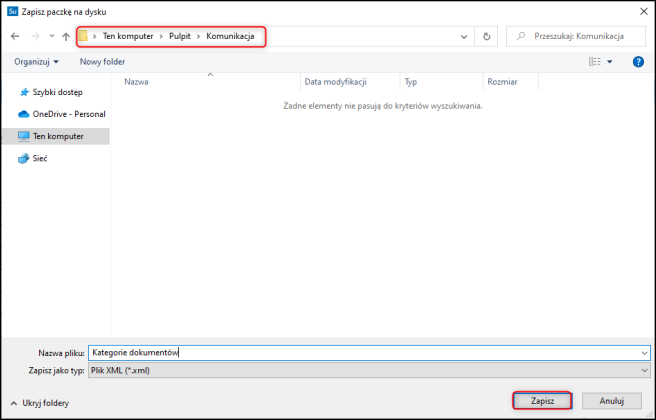This screenshot has width=656, height=420.
Task: Refresh the Komunikacja folder view
Action: [487, 37]
